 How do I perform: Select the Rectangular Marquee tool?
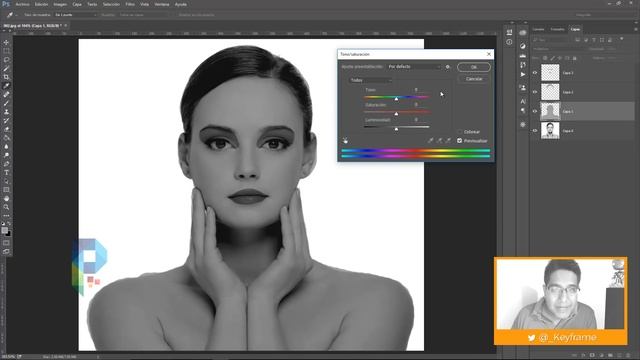click(6, 51)
